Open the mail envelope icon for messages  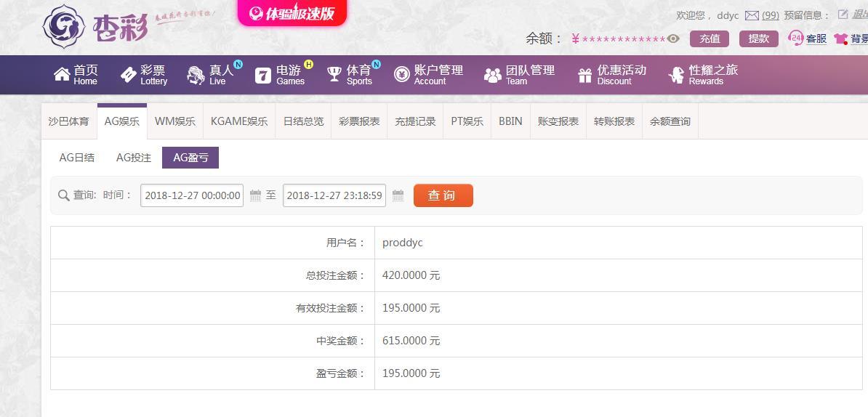(752, 15)
